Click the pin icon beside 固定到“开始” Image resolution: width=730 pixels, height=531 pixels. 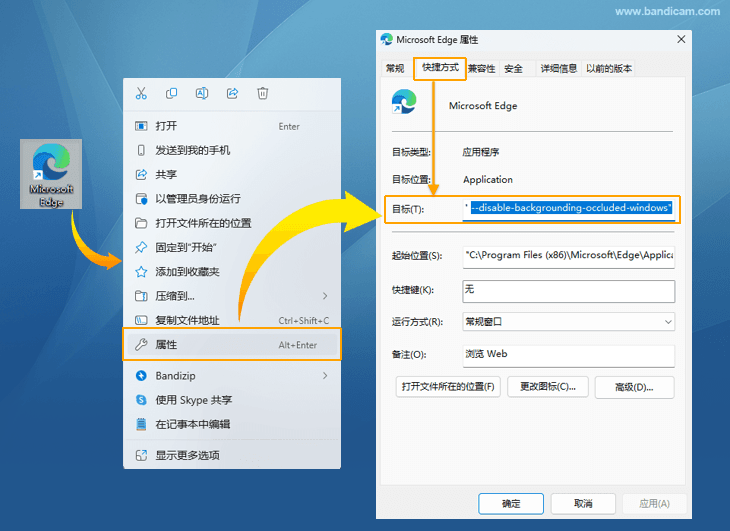pyautogui.click(x=141, y=247)
